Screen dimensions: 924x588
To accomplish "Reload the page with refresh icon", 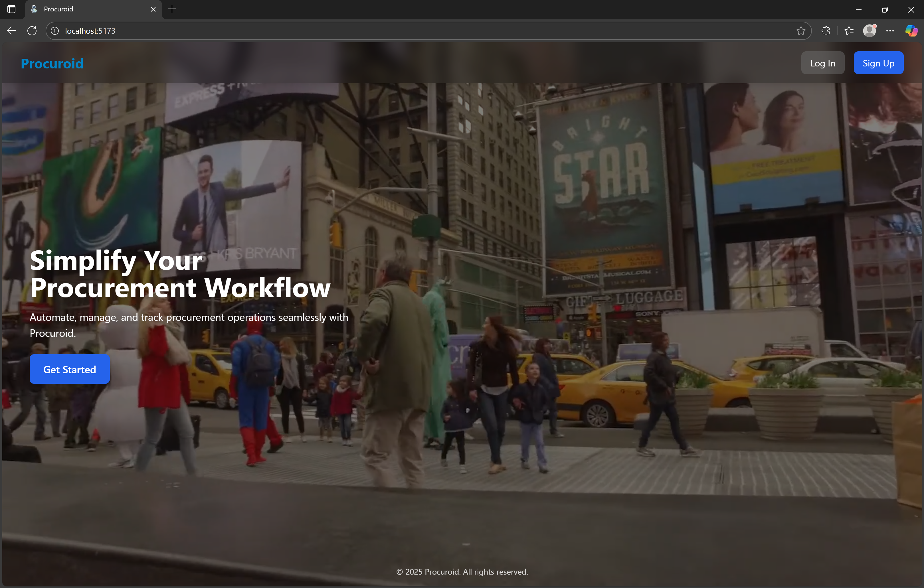I will point(32,31).
